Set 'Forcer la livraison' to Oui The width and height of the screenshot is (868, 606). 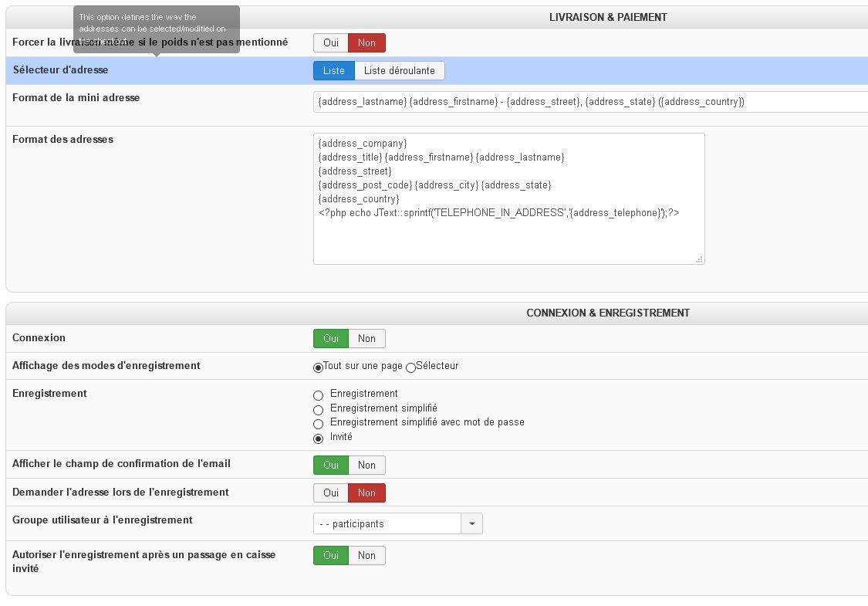coord(331,43)
